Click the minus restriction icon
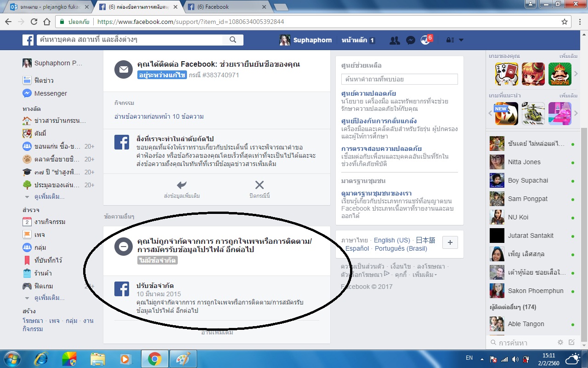 click(x=124, y=247)
